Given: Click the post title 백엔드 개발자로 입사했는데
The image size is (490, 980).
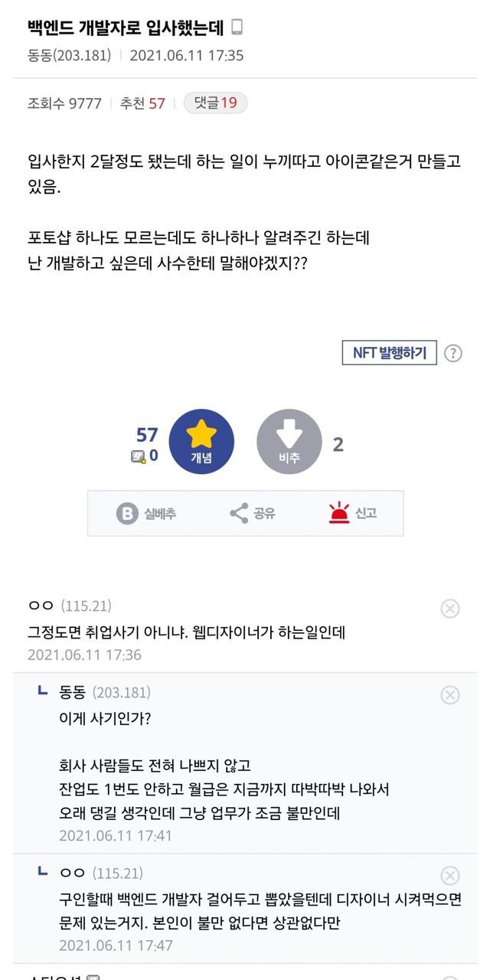Looking at the screenshot, I should click(x=126, y=28).
